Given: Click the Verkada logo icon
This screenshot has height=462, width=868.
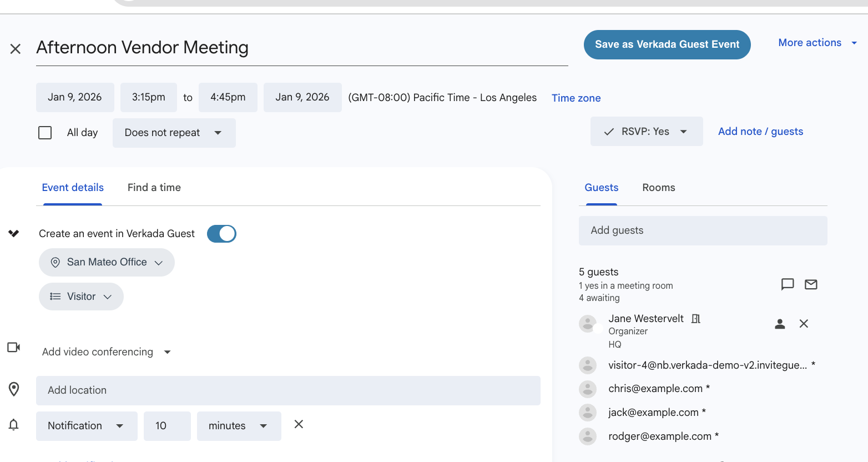Looking at the screenshot, I should tap(14, 233).
